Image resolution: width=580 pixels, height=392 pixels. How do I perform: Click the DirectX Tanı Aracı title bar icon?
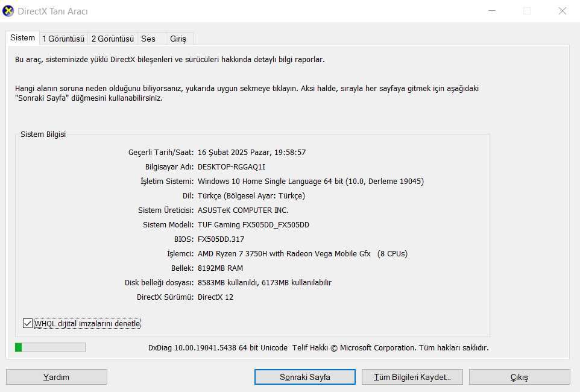[8, 11]
